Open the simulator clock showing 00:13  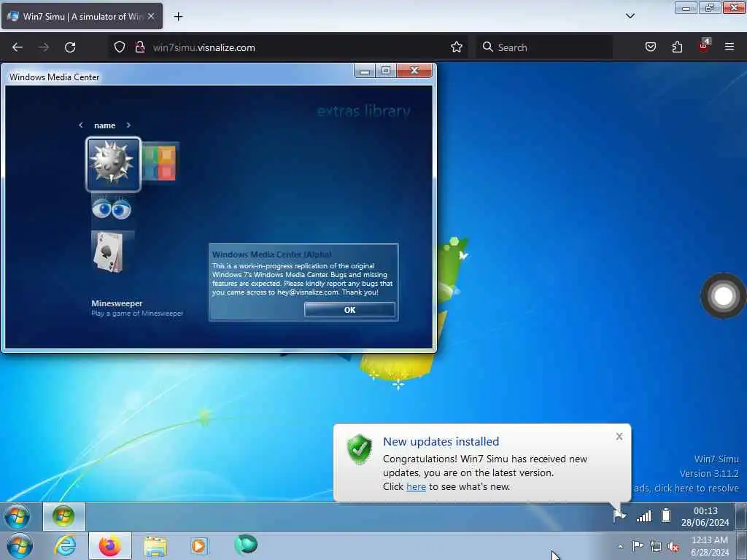[705, 517]
